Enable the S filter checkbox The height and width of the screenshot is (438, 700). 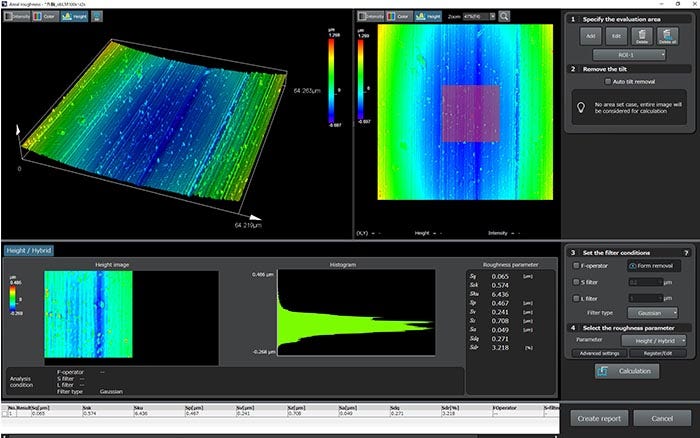[x=576, y=282]
